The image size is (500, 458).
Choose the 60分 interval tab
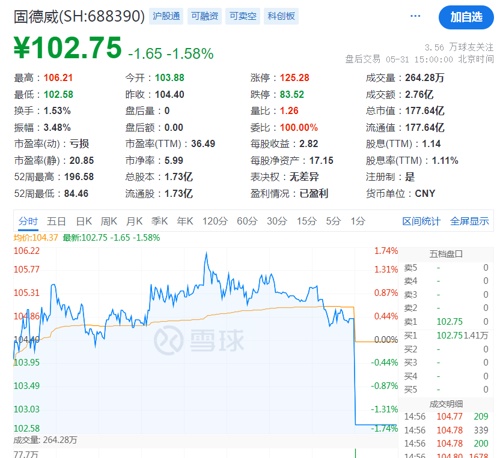(247, 221)
